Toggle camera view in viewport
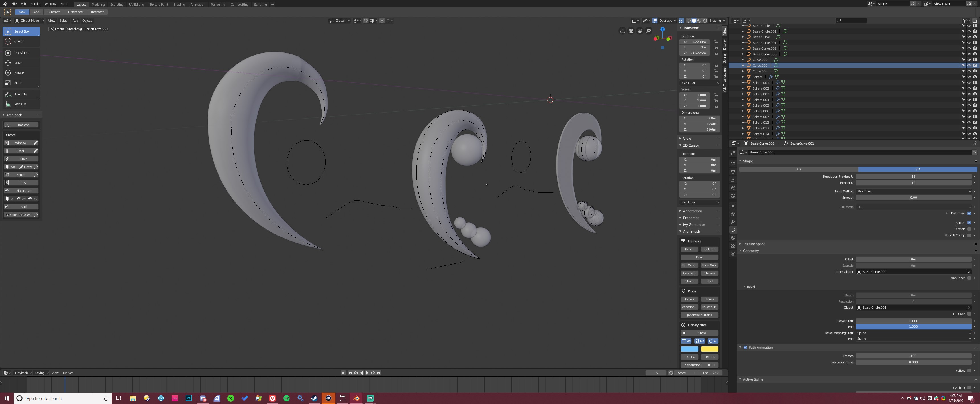Screen dimensions: 980x404 [631, 31]
